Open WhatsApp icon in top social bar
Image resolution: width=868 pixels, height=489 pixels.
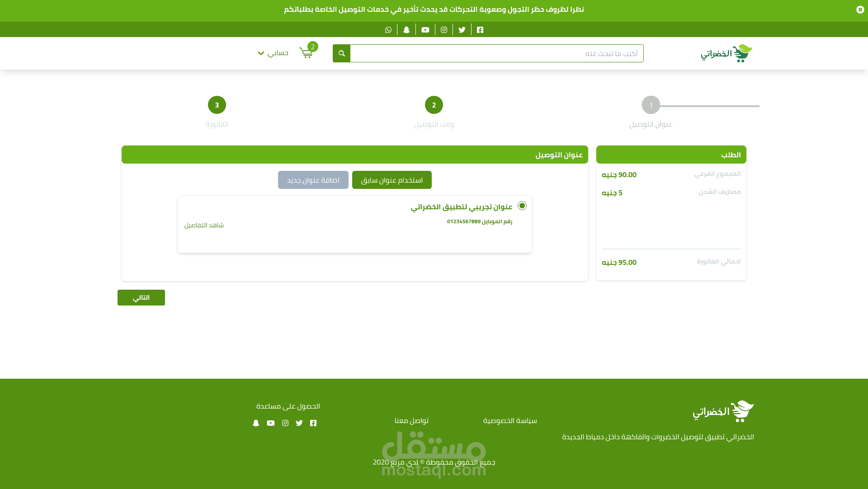pos(388,30)
